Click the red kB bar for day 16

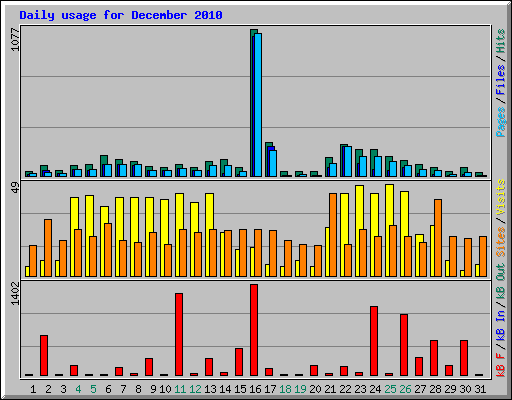(254, 330)
